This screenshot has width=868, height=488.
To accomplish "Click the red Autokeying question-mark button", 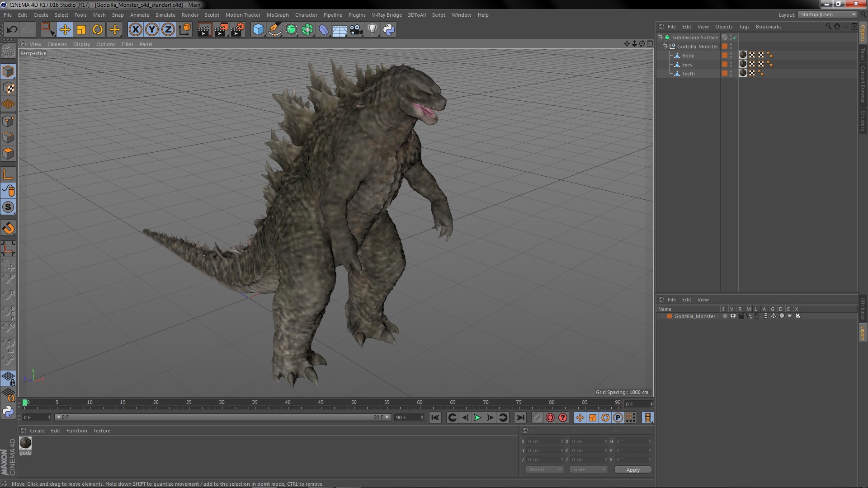I will click(x=562, y=418).
